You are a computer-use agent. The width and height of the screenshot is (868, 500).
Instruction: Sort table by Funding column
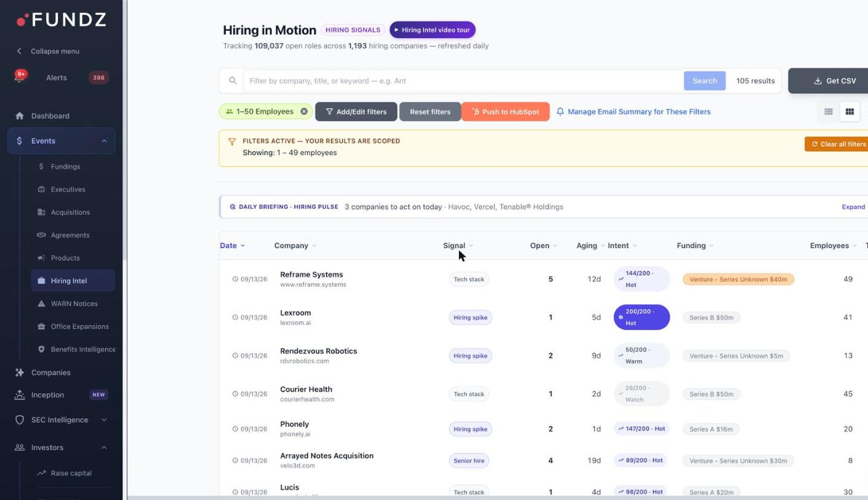pos(695,246)
